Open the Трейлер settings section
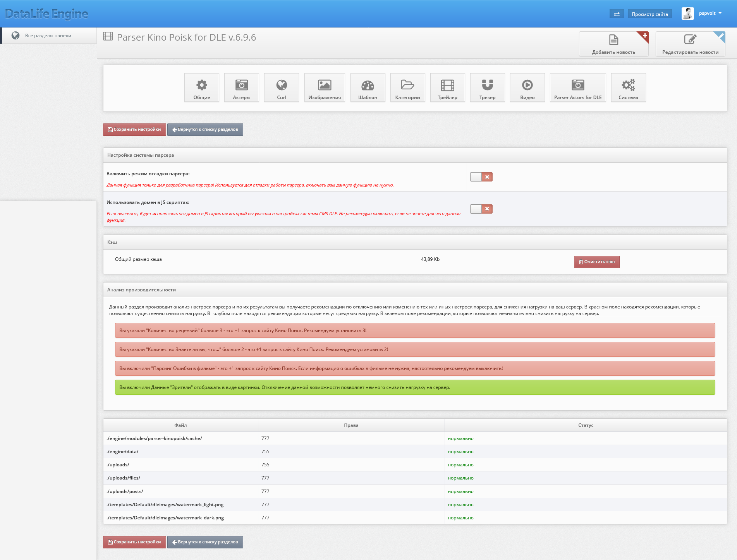The image size is (737, 560). 447,87
